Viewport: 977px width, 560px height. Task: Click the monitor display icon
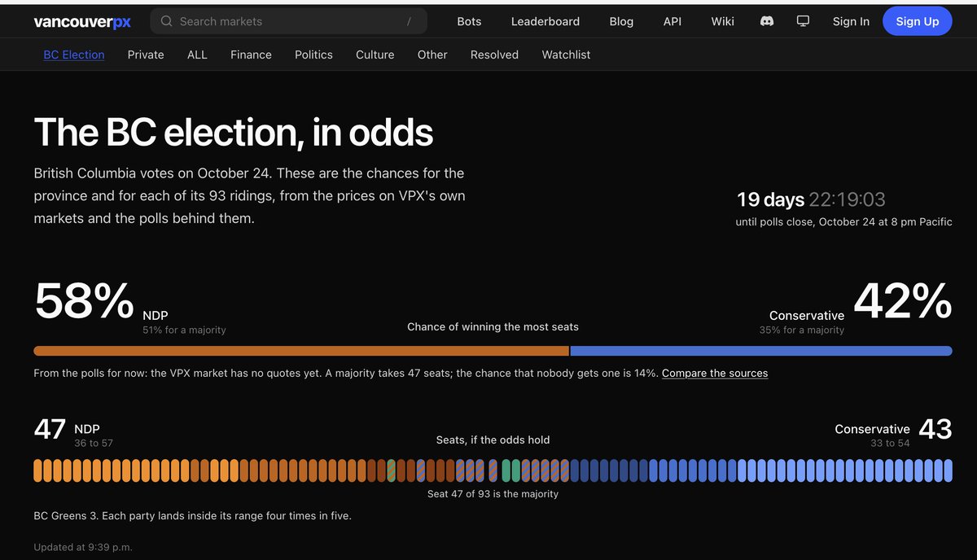[803, 21]
